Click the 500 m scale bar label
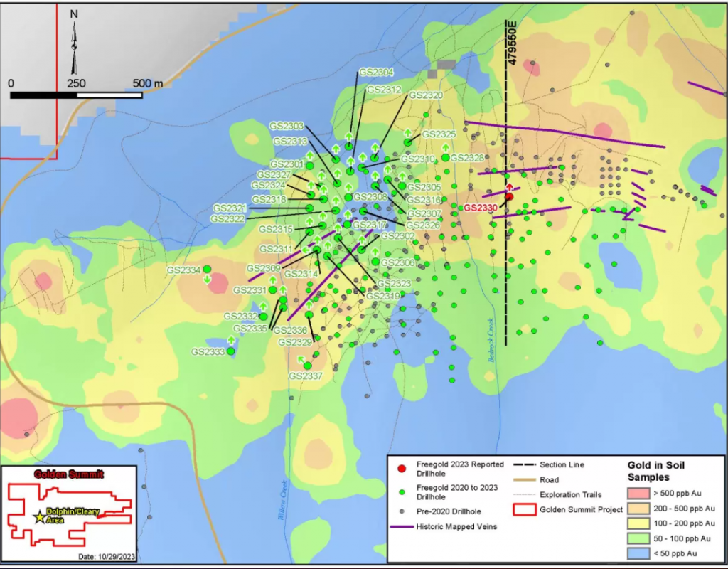This screenshot has width=728, height=569. pyautogui.click(x=147, y=83)
